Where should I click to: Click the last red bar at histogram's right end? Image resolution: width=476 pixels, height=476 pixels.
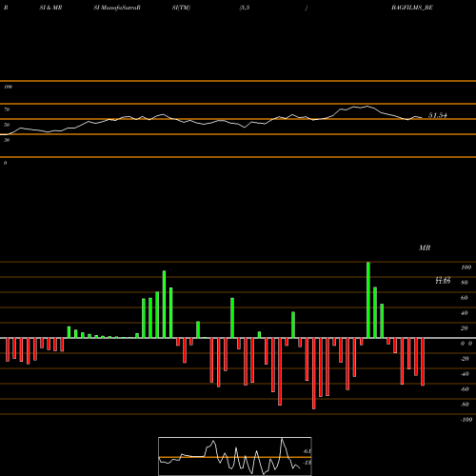point(423,362)
